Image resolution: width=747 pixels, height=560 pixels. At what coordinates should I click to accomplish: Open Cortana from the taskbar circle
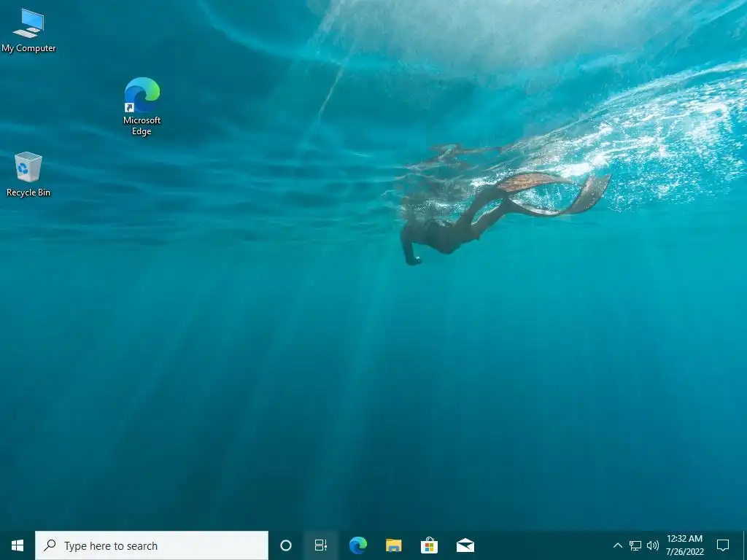coord(286,545)
